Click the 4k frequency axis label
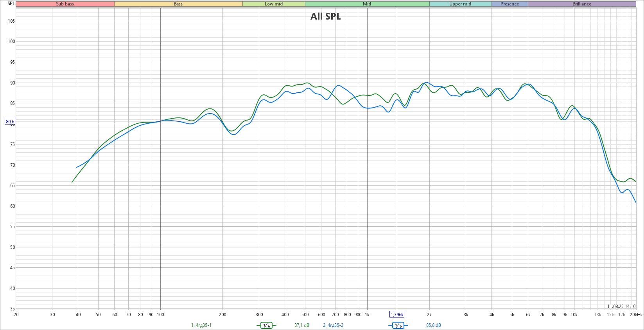644x330 pixels. (492, 315)
